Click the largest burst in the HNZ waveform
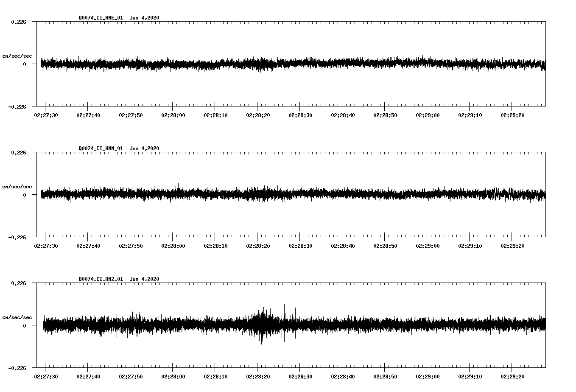Image resolution: width=576 pixels, height=392 pixels. [262, 325]
